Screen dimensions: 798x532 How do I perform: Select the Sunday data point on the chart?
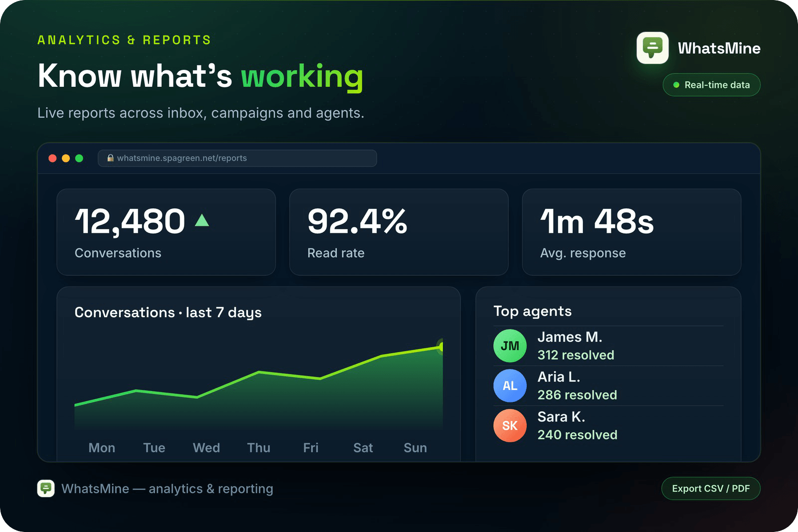click(x=441, y=346)
